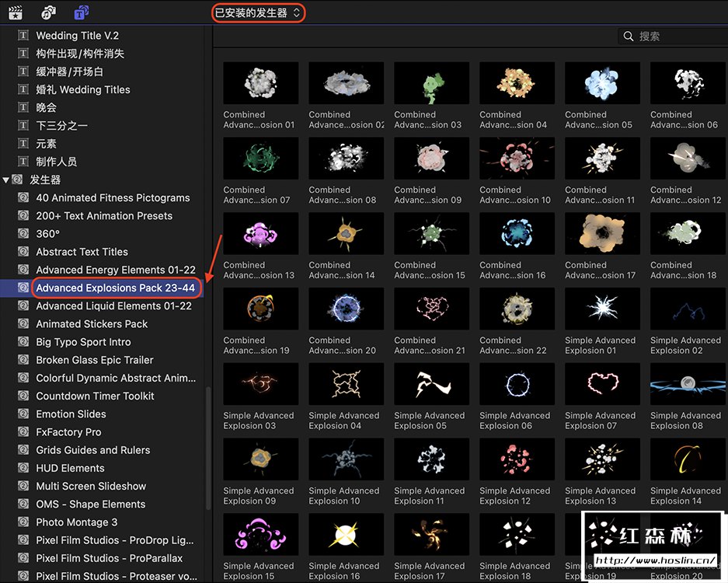Select 缓冲器/开场白 titles category
This screenshot has height=583, width=728.
point(102,72)
